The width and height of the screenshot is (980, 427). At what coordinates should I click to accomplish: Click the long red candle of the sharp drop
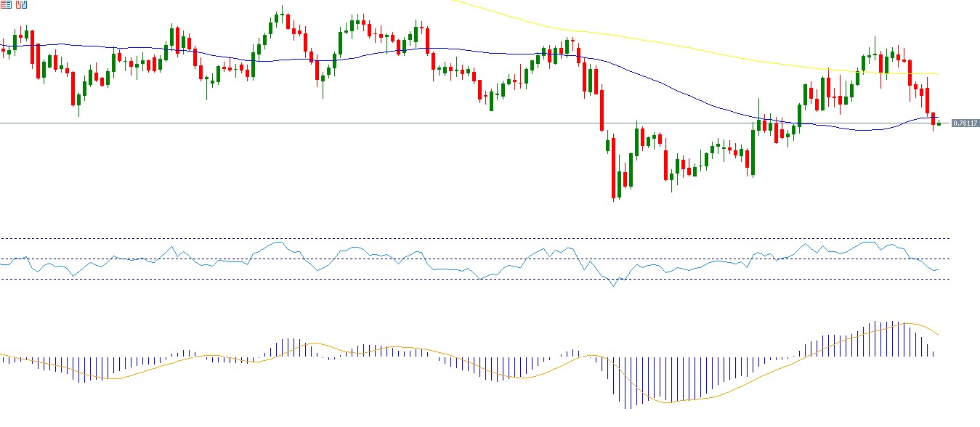coord(602,109)
